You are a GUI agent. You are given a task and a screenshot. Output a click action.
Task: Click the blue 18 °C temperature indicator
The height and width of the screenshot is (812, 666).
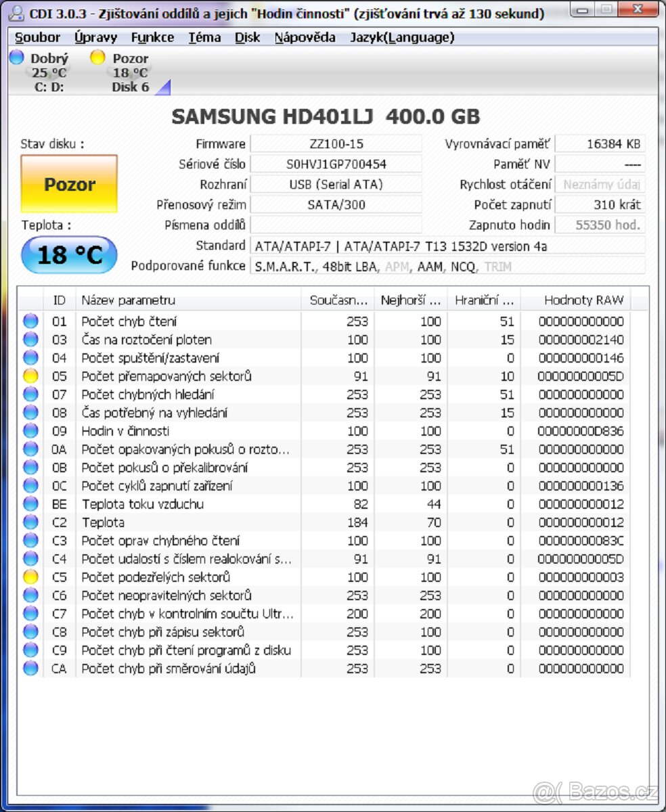68,255
